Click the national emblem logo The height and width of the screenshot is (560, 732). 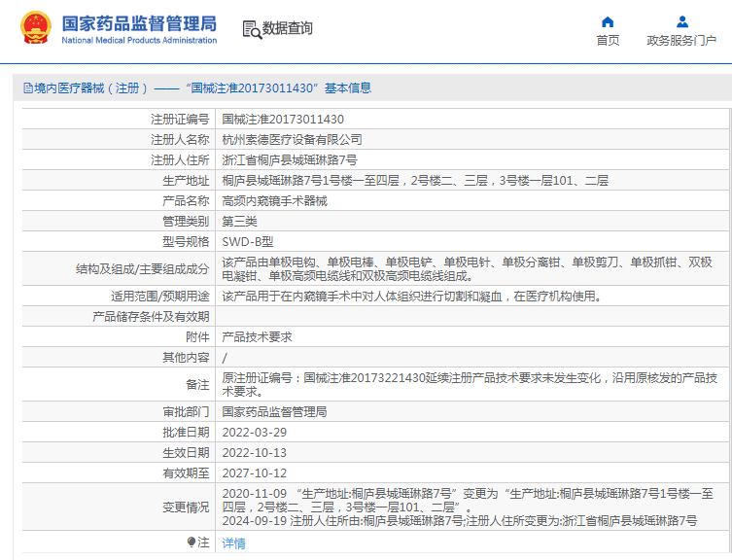coord(36,27)
